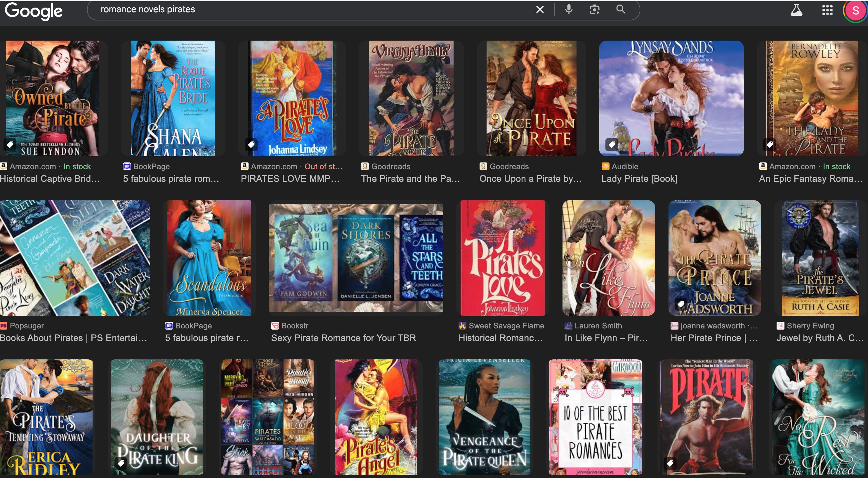This screenshot has height=478, width=868.
Task: Select The Rogue Pirate's Bride cover thumbnail
Action: tap(173, 98)
